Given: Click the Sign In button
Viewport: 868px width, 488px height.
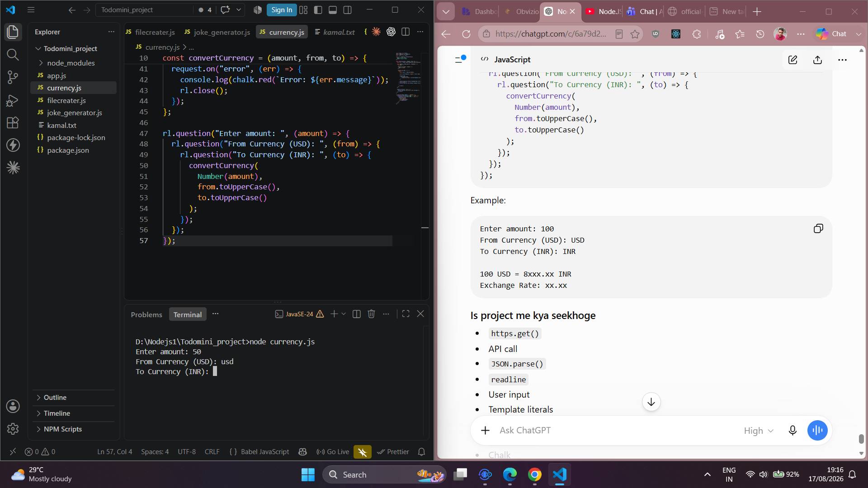Looking at the screenshot, I should pos(282,10).
